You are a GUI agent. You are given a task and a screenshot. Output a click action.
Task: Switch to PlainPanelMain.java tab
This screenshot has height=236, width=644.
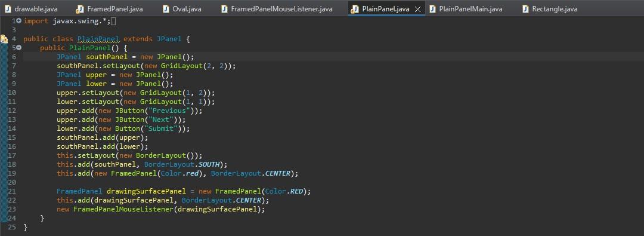(466, 8)
